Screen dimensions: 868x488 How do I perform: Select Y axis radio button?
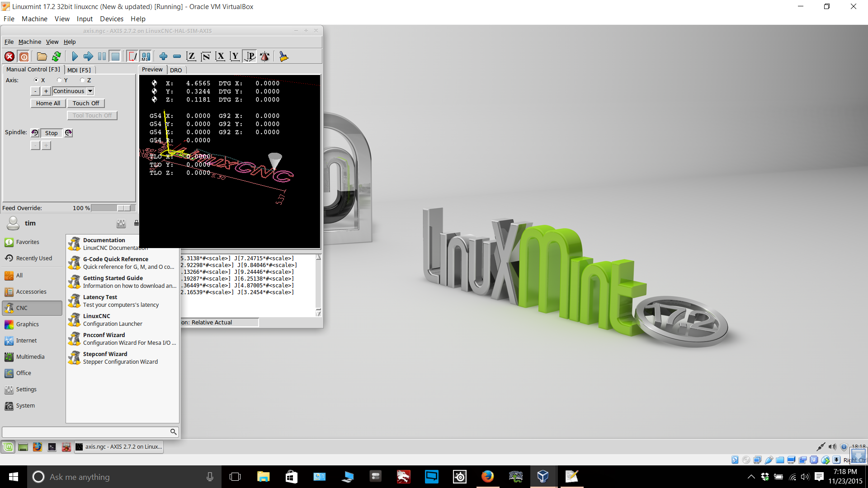tap(59, 80)
